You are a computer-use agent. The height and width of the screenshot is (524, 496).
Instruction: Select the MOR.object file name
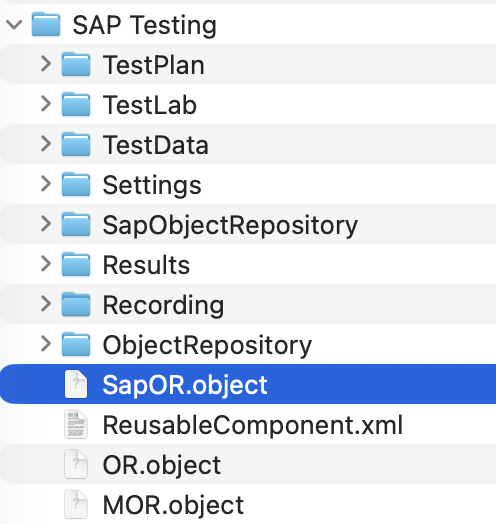point(173,506)
